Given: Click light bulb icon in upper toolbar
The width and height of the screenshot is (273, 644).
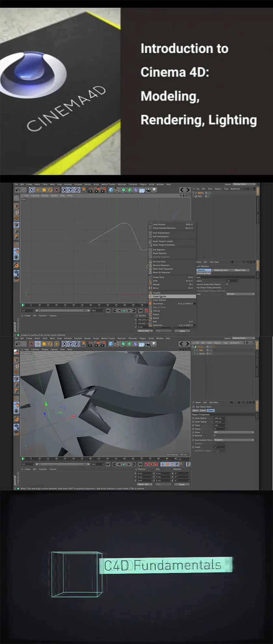Looking at the screenshot, I should coord(154,190).
